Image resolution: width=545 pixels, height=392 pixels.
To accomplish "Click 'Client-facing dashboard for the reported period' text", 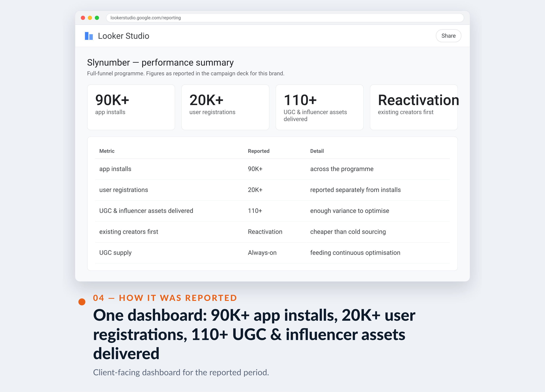I will [181, 373].
